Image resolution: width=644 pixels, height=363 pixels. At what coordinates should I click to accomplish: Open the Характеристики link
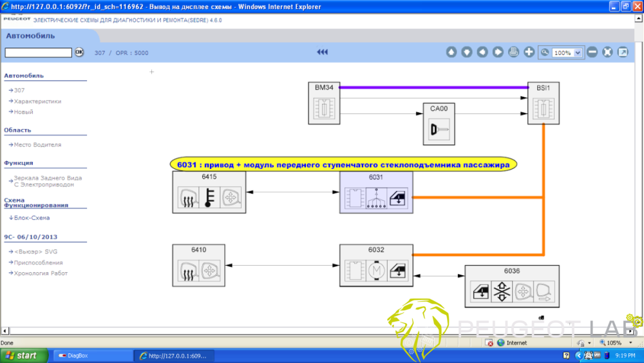(x=37, y=101)
